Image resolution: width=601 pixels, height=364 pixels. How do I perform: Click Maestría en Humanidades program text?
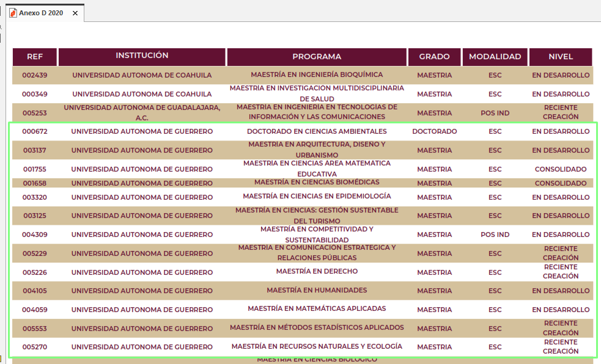pos(317,290)
